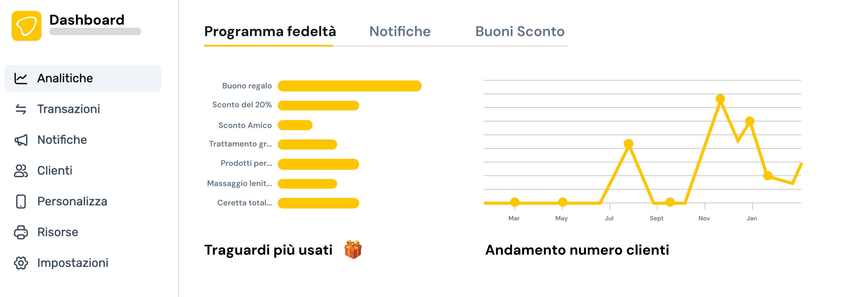This screenshot has width=868, height=297.
Task: Click the Sconto Amico bar
Action: tap(295, 125)
